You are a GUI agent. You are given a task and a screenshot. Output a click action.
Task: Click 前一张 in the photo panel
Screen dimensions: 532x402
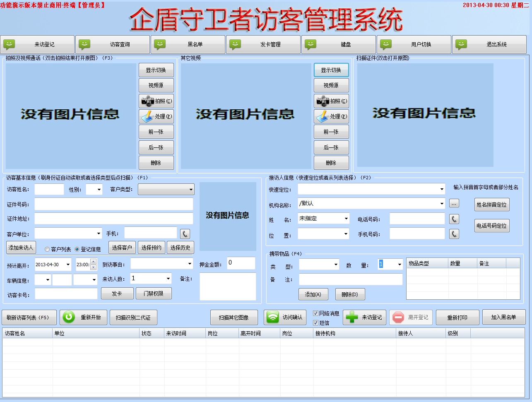[156, 132]
